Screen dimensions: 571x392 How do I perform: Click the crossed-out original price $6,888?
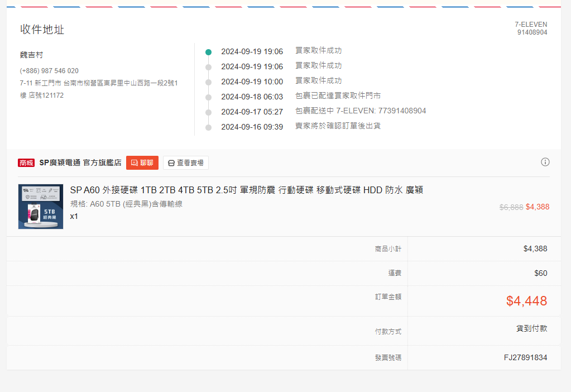pyautogui.click(x=511, y=207)
